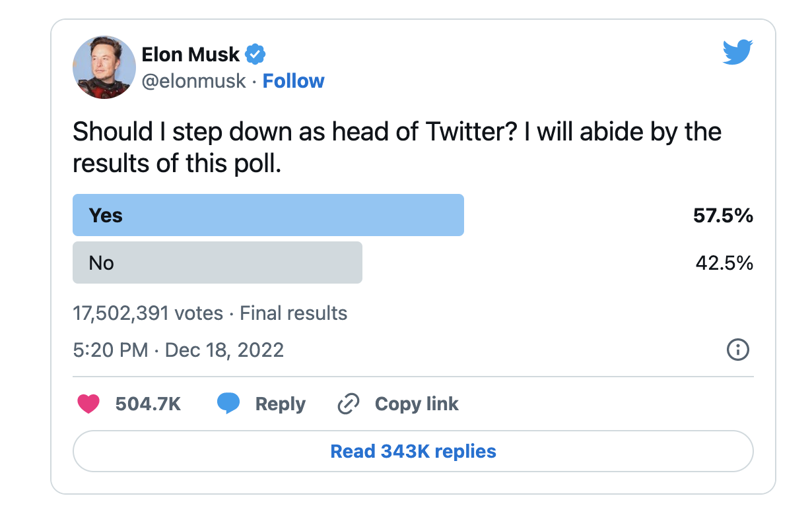
Task: Select the Yes poll result bar
Action: point(267,214)
